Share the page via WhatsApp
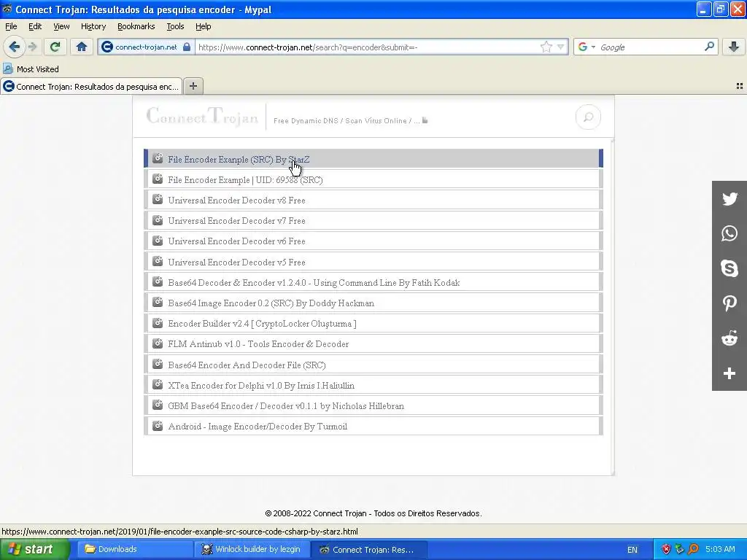 [x=729, y=233]
